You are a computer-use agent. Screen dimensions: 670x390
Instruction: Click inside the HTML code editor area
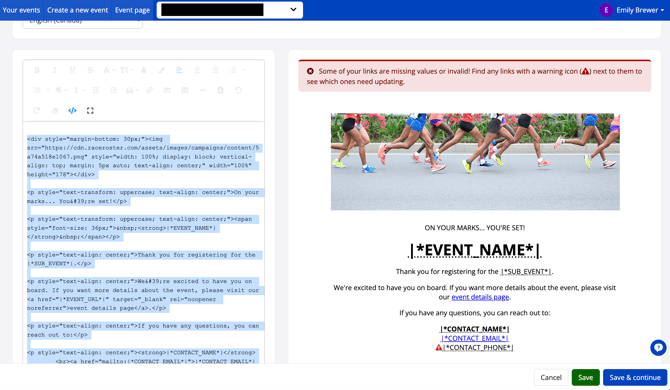click(144, 243)
